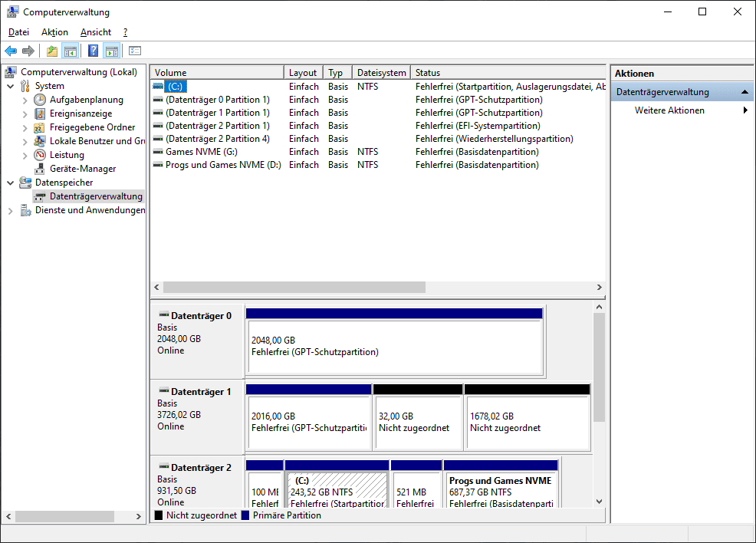Click console tree scrollbar right arrow
Viewport: 756px width, 543px height.
click(x=138, y=516)
